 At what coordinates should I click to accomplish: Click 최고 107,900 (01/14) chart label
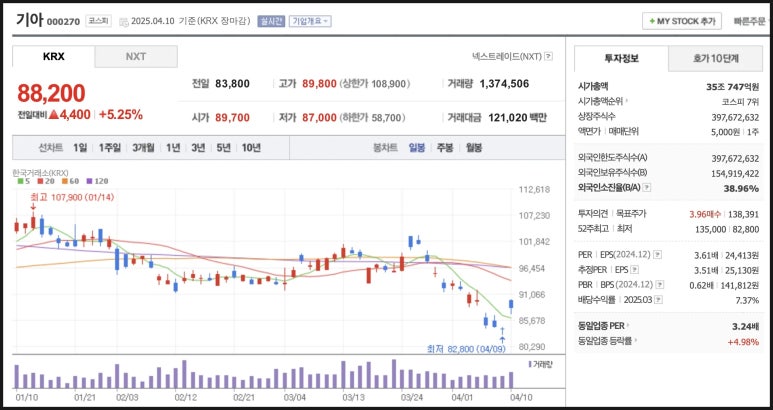click(x=72, y=197)
